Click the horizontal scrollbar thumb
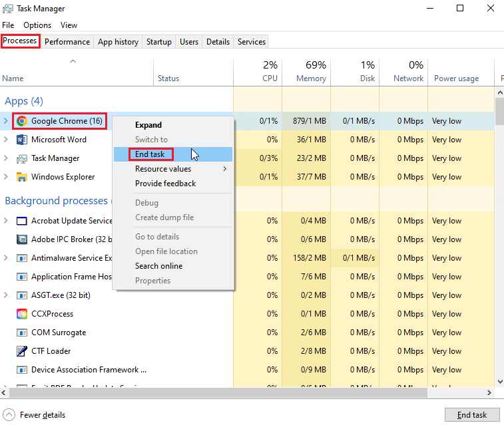This screenshot has height=425, width=504. (218, 392)
